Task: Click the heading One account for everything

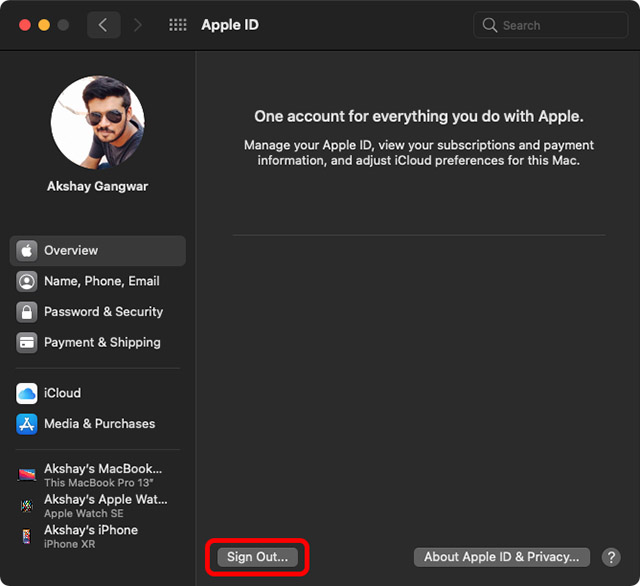Action: pos(419,117)
